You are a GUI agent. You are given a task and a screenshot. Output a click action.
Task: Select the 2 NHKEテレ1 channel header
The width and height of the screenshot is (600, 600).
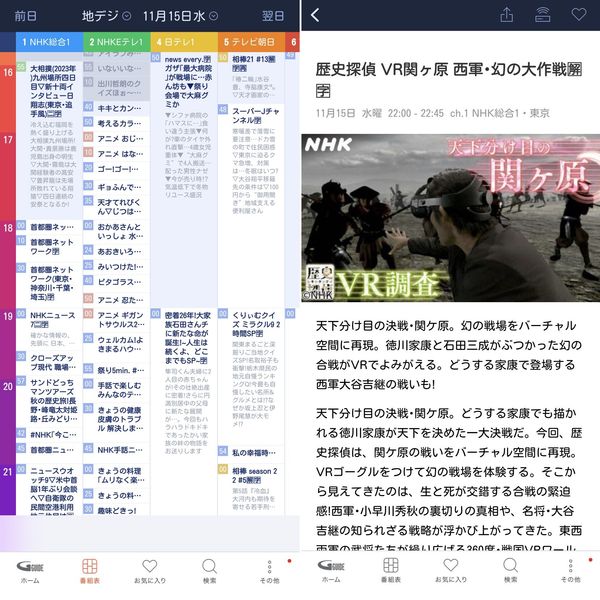(x=117, y=42)
